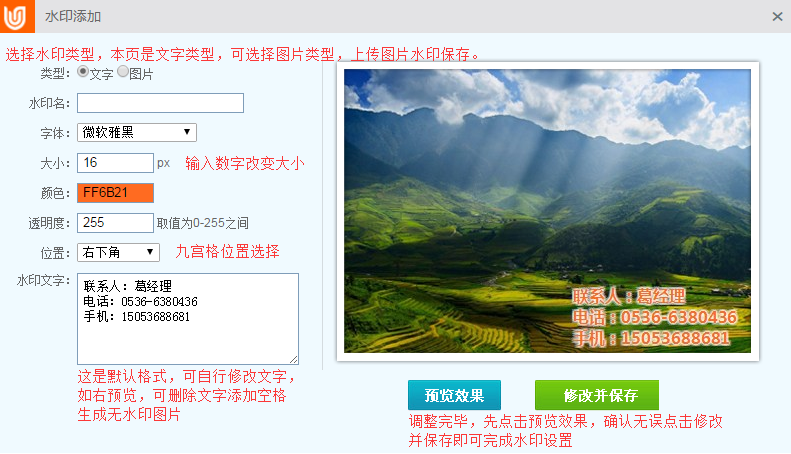Close the 水印添加 dialog
The height and width of the screenshot is (454, 791).
tap(777, 17)
